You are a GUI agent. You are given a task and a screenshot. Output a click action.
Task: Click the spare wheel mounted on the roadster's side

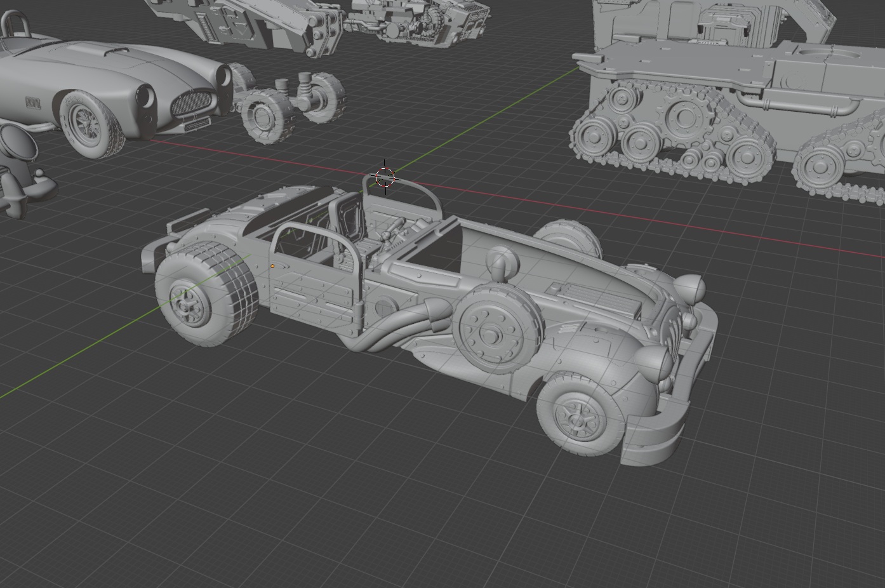click(498, 328)
